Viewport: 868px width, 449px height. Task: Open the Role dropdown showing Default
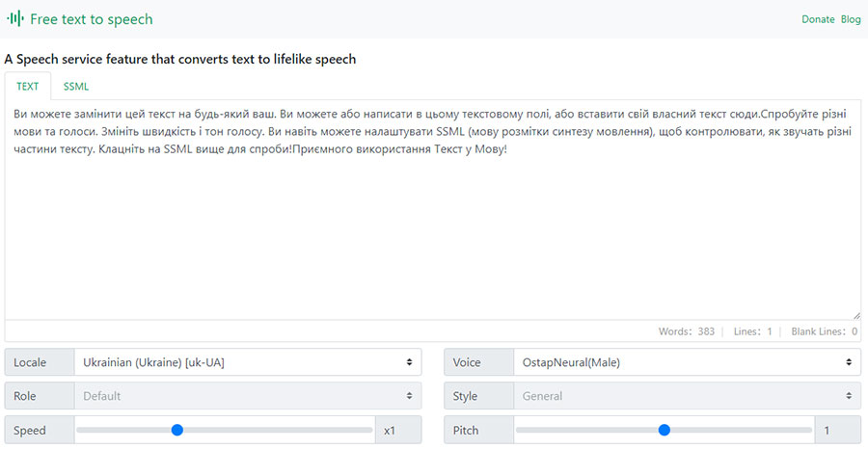248,396
